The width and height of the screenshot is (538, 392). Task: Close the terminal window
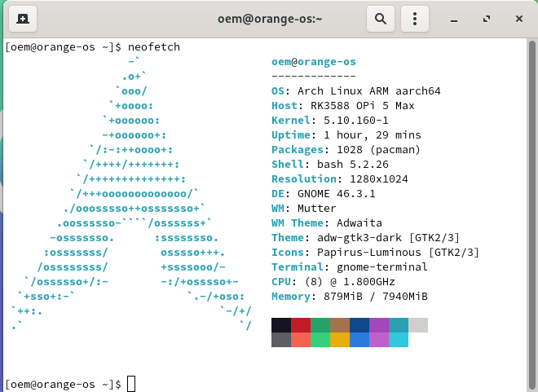[x=519, y=19]
